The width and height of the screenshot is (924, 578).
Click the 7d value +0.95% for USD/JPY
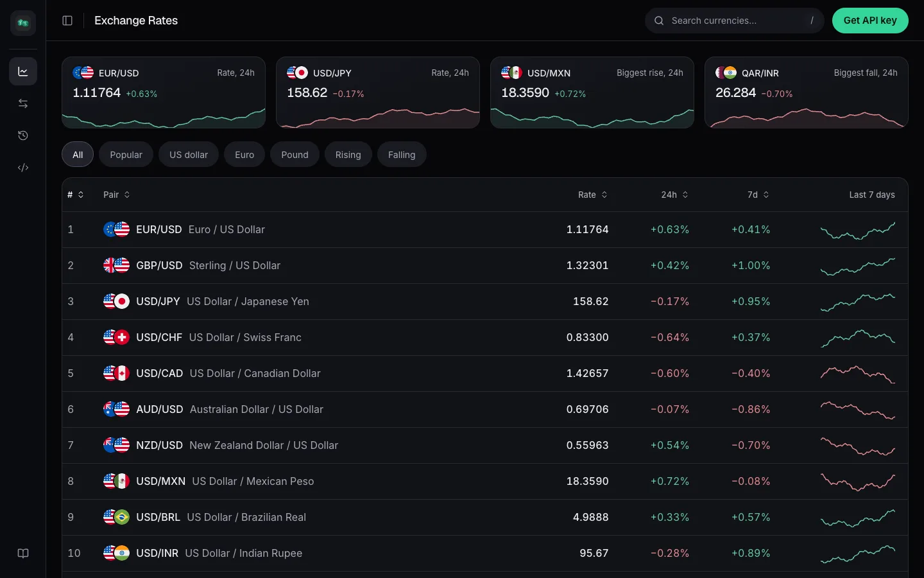(751, 301)
